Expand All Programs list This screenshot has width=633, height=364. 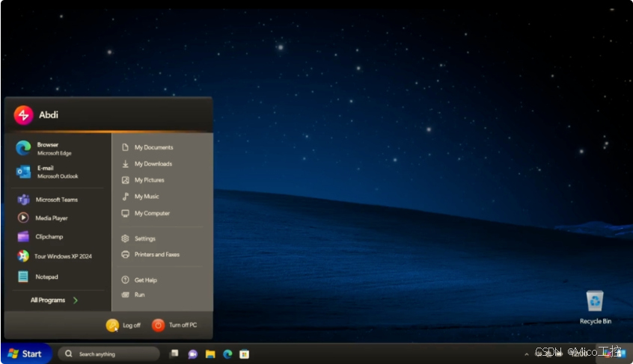(x=55, y=300)
